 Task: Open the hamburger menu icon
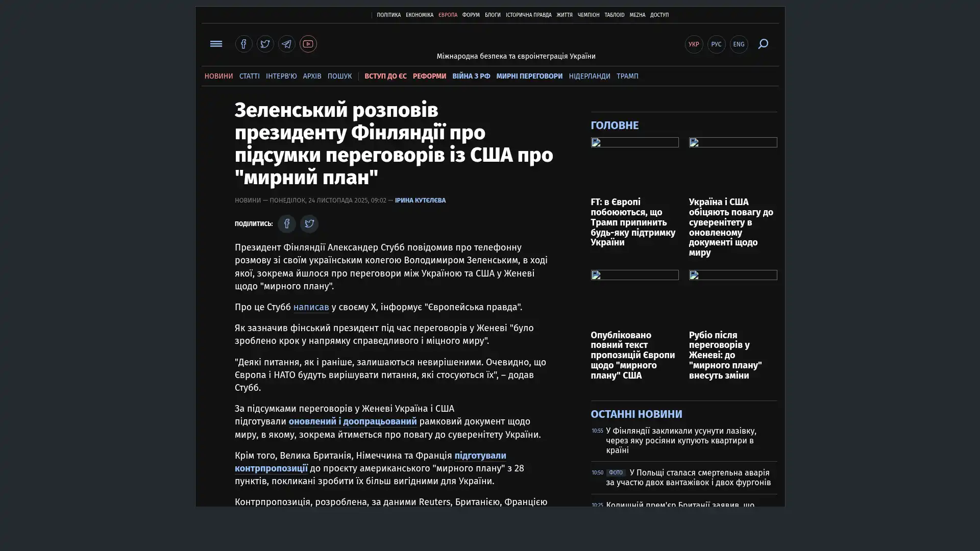tap(216, 44)
